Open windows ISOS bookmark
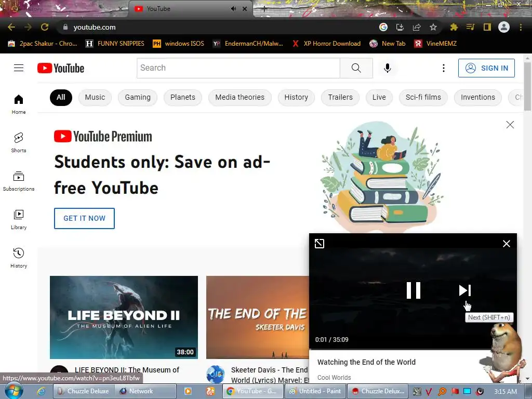The image size is (532, 399). coord(179,44)
